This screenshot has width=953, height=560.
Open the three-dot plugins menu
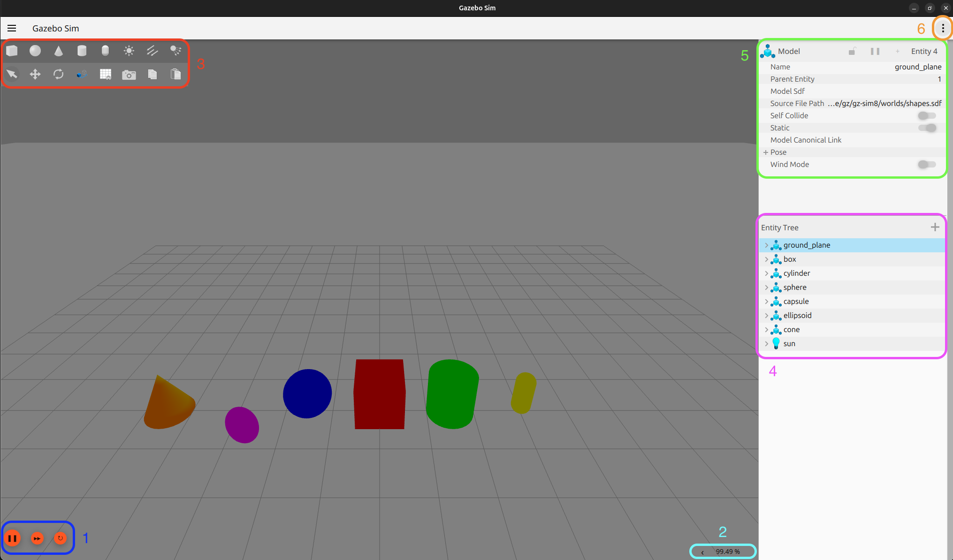(943, 28)
